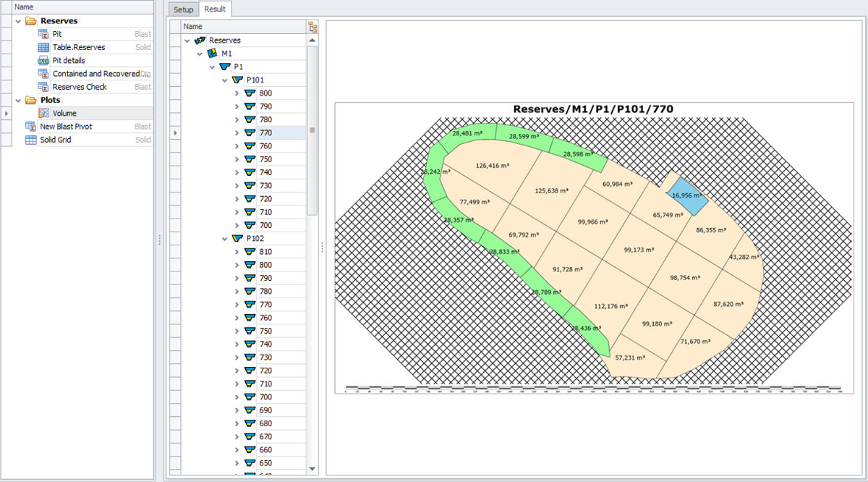Open the Contained and Recovered item
868x482 pixels.
point(95,74)
